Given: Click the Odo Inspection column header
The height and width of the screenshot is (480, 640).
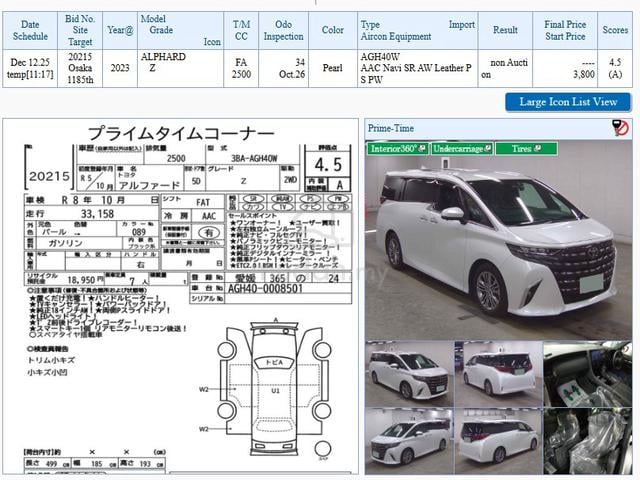Looking at the screenshot, I should coord(284,31).
